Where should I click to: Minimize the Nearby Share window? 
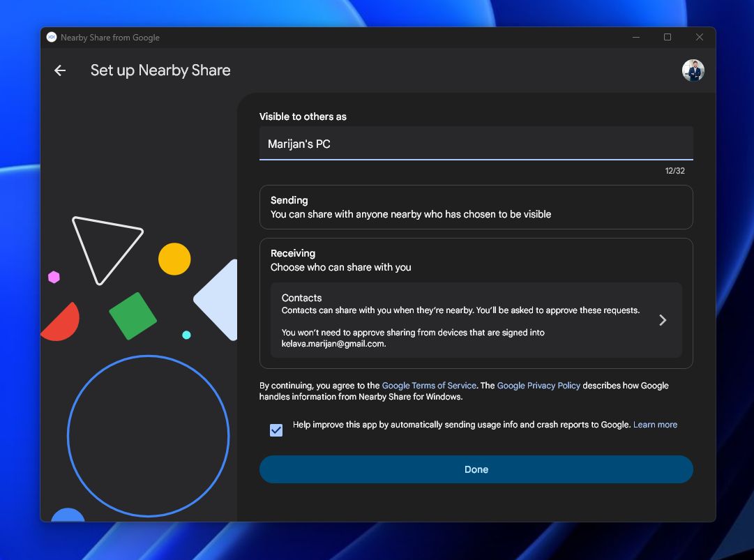635,37
